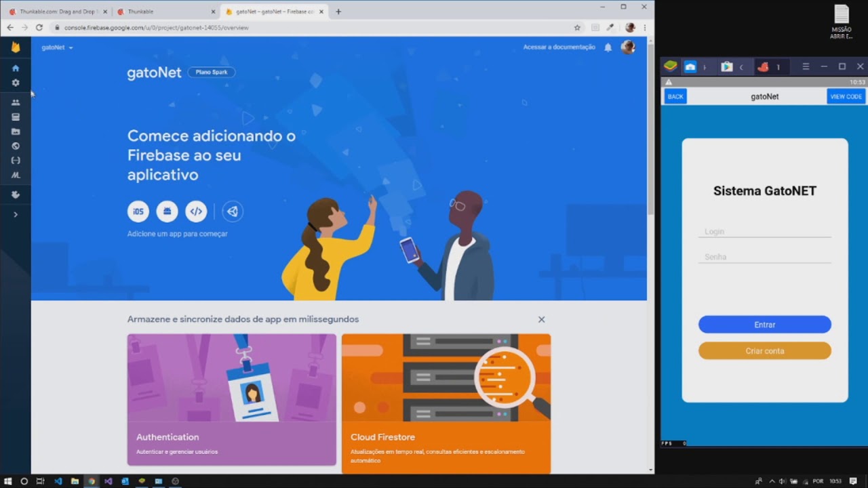868x488 pixels.
Task: Open BlueStacks Play Store tab
Action: pos(727,66)
